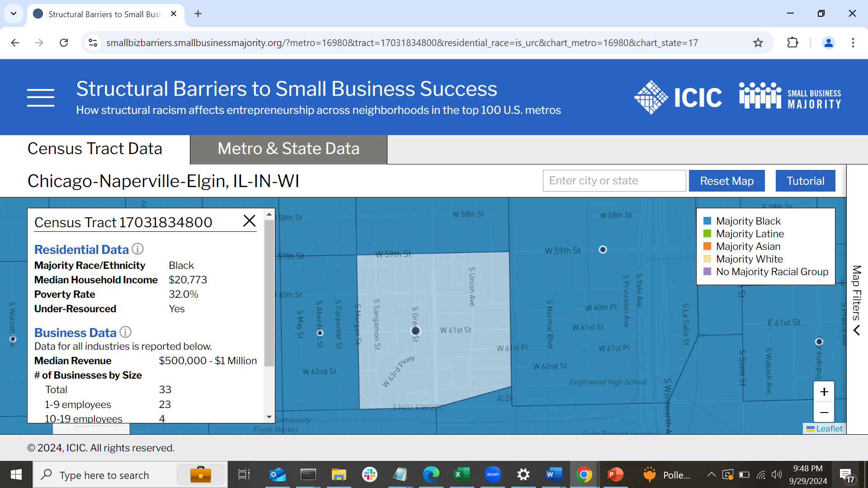Zoom in on the map
This screenshot has height=488, width=868.
point(824,392)
